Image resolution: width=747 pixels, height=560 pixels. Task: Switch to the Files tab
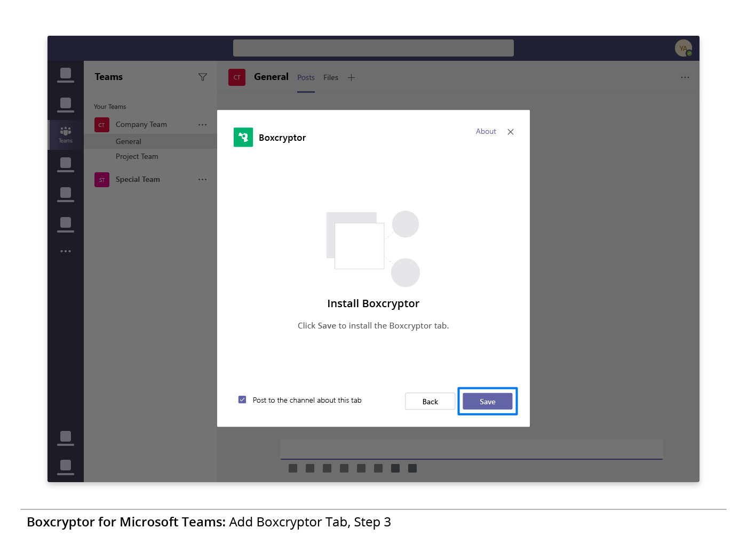[x=331, y=77]
